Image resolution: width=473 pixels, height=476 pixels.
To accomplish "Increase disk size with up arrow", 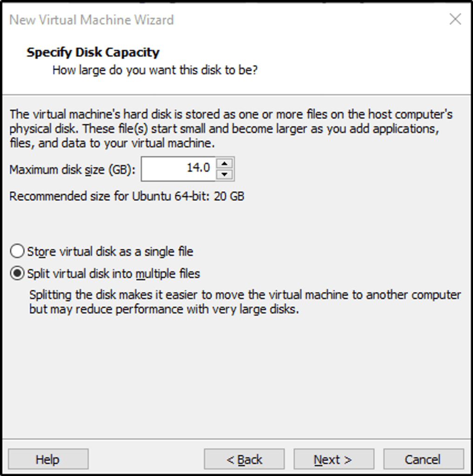I will pyautogui.click(x=225, y=164).
